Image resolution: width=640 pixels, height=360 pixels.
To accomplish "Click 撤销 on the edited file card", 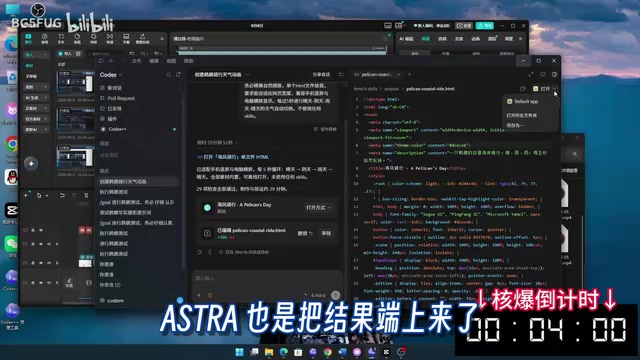I will tap(305, 233).
